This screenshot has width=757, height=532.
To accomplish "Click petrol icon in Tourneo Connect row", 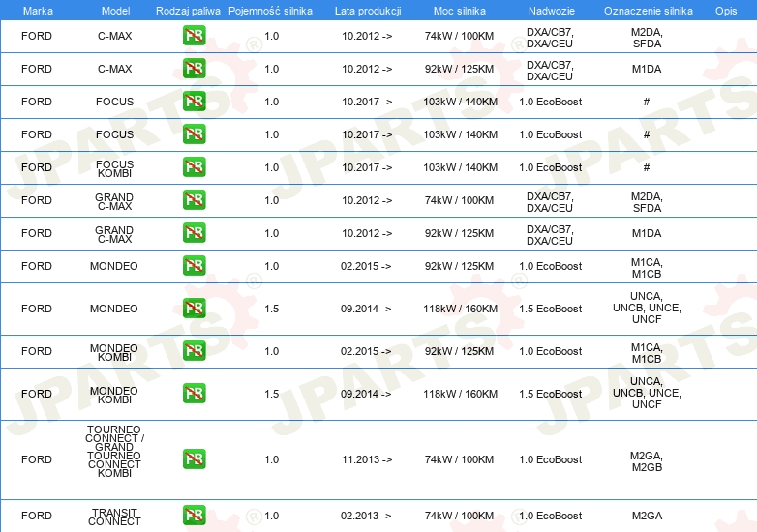I will click(x=195, y=459).
